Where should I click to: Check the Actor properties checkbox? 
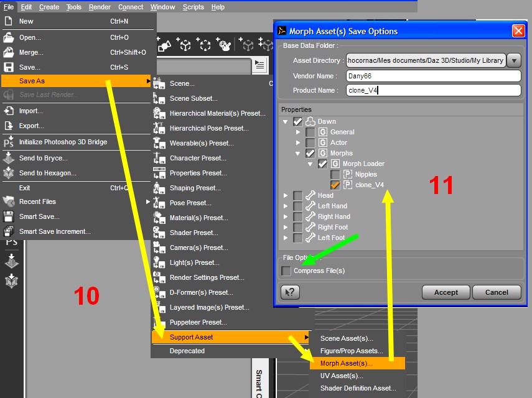310,142
